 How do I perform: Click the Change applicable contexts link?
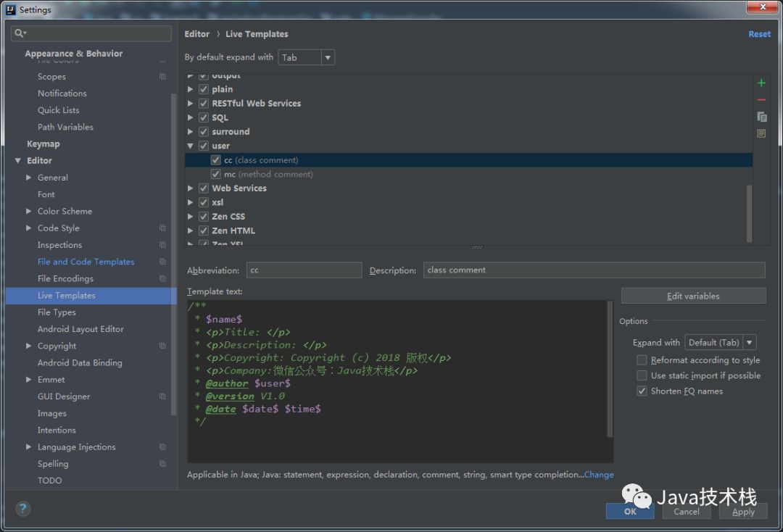click(x=599, y=475)
